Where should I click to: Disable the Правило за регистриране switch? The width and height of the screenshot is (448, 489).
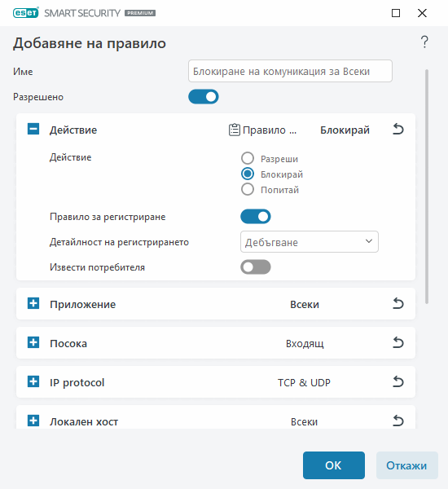point(255,217)
